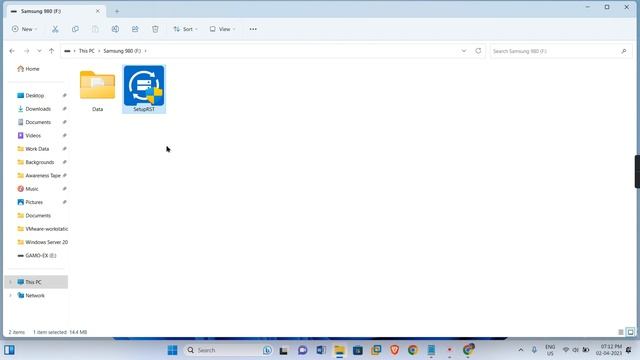Go back to previous folder
The image size is (640, 360).
[12, 51]
